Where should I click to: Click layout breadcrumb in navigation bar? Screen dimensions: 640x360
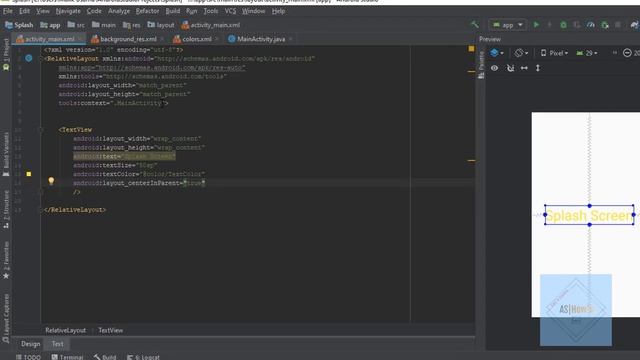tap(161, 25)
